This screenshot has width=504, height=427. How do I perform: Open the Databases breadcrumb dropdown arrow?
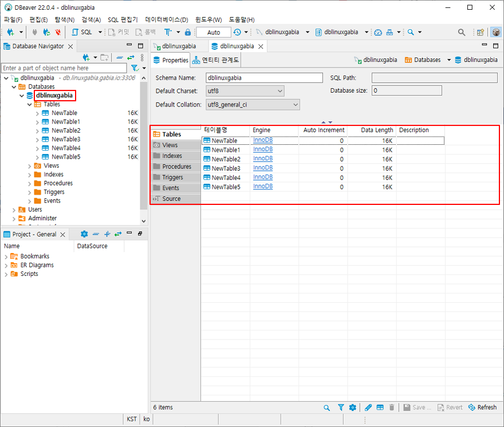pyautogui.click(x=448, y=60)
